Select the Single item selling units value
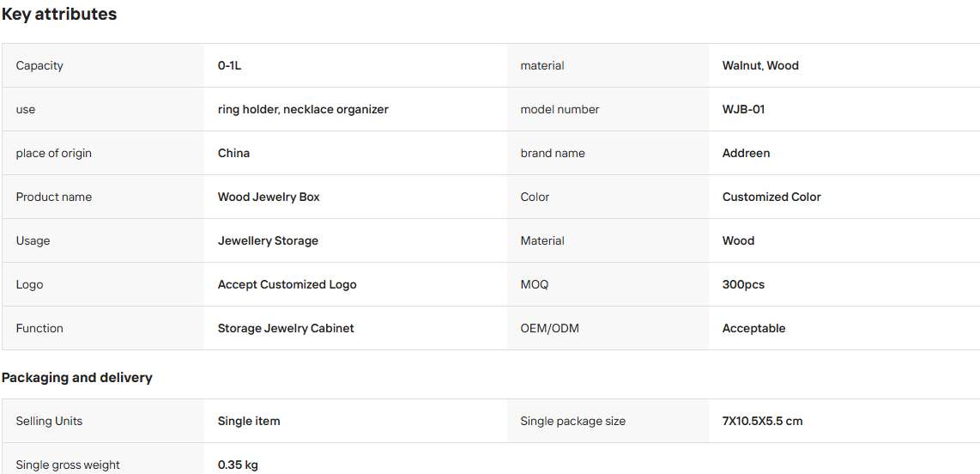980x474 pixels. point(249,422)
